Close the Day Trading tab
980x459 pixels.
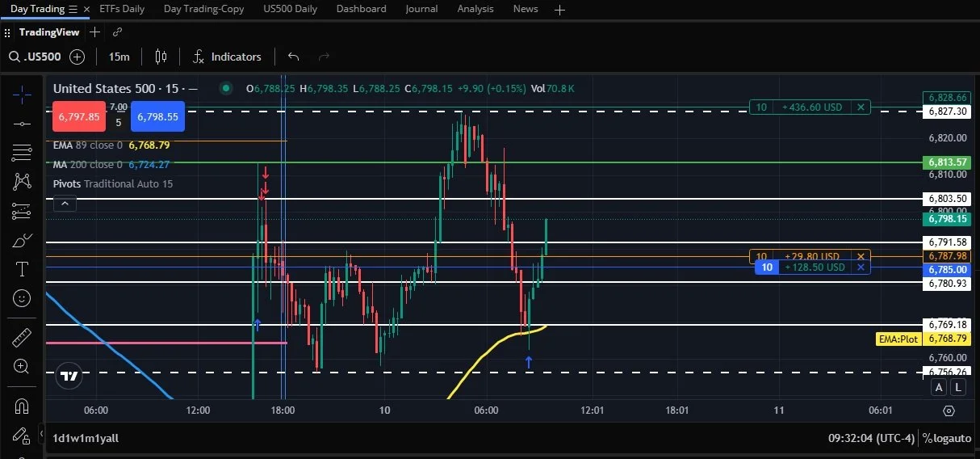click(86, 9)
